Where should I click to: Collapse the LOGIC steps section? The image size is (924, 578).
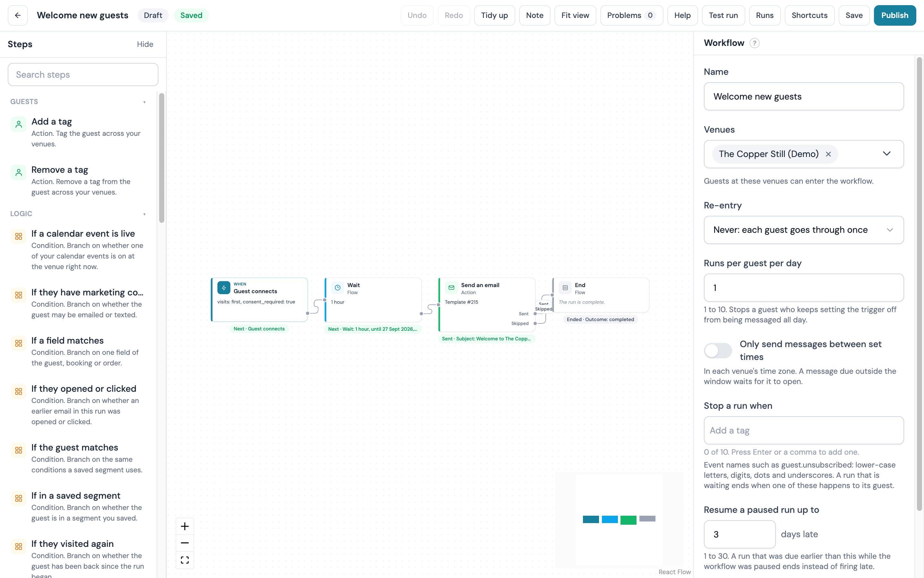tap(144, 214)
